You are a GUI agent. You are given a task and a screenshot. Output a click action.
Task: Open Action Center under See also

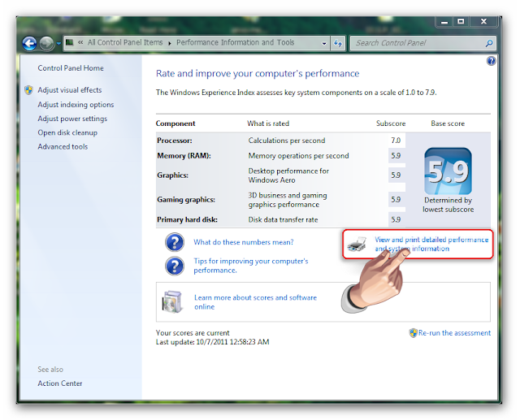click(x=59, y=383)
